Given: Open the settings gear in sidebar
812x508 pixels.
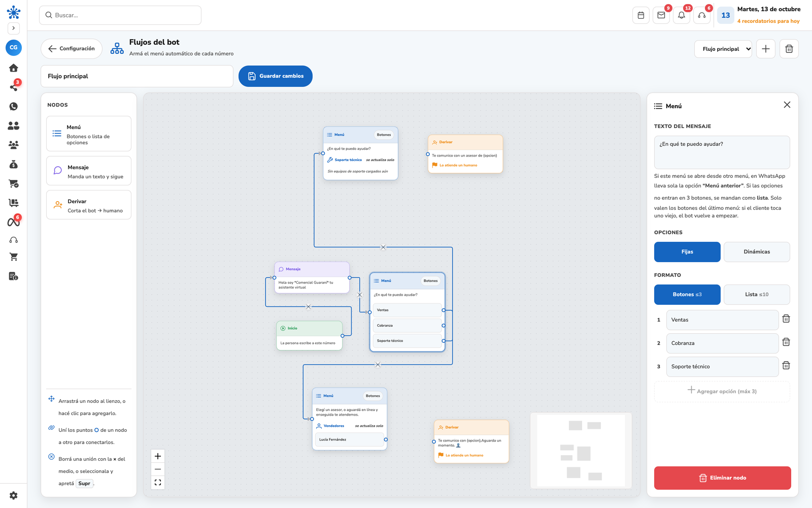Looking at the screenshot, I should (14, 495).
